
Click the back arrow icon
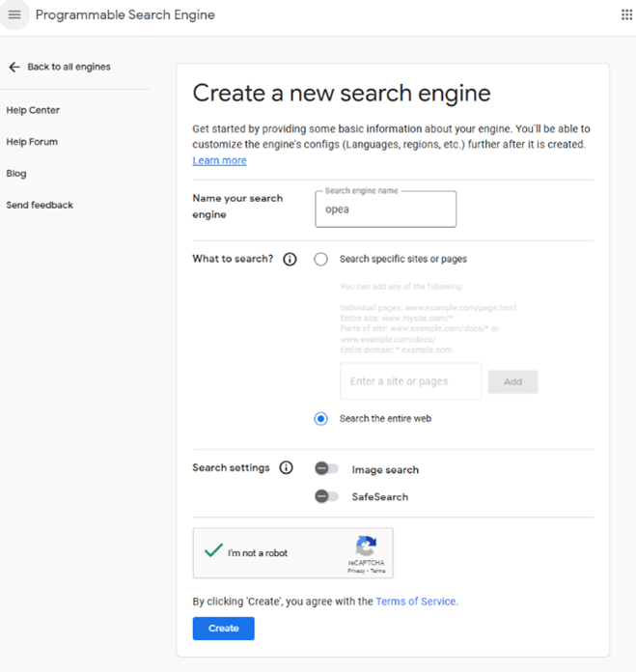[14, 68]
